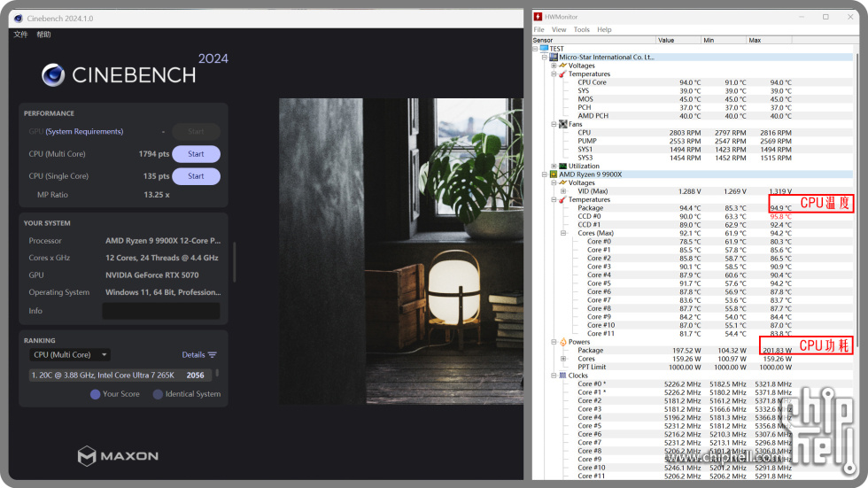Open HWMonitor Tools menu
868x488 pixels.
(x=581, y=29)
